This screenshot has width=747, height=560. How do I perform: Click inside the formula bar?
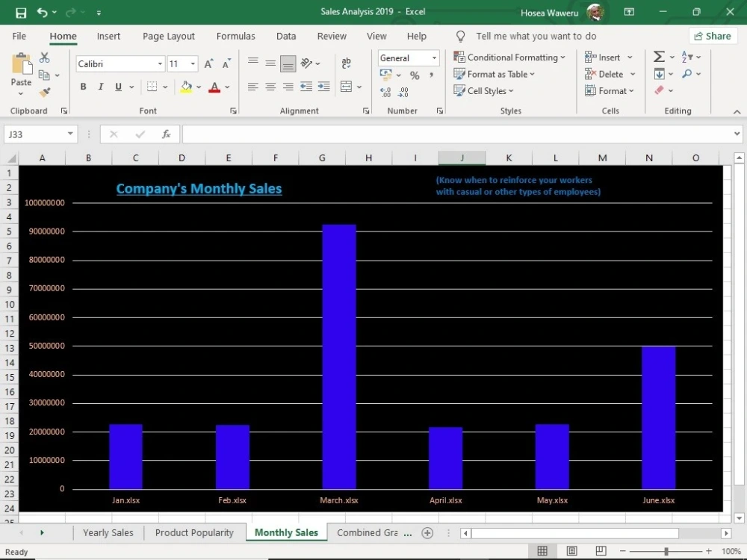[x=448, y=134]
